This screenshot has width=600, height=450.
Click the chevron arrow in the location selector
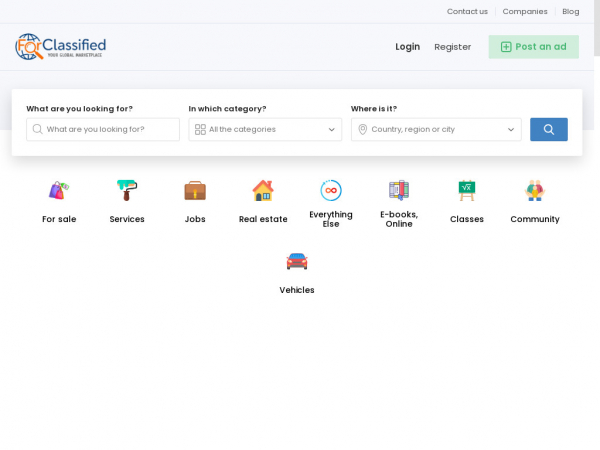click(x=511, y=129)
